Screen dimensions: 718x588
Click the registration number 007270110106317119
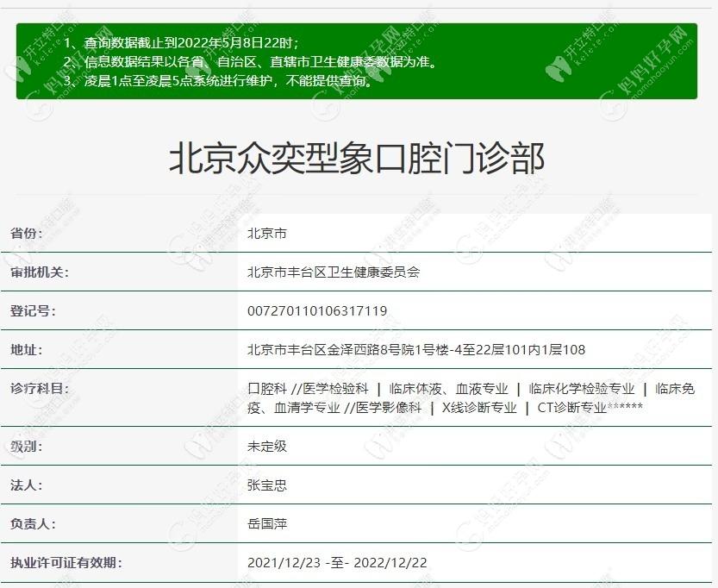pyautogui.click(x=316, y=310)
